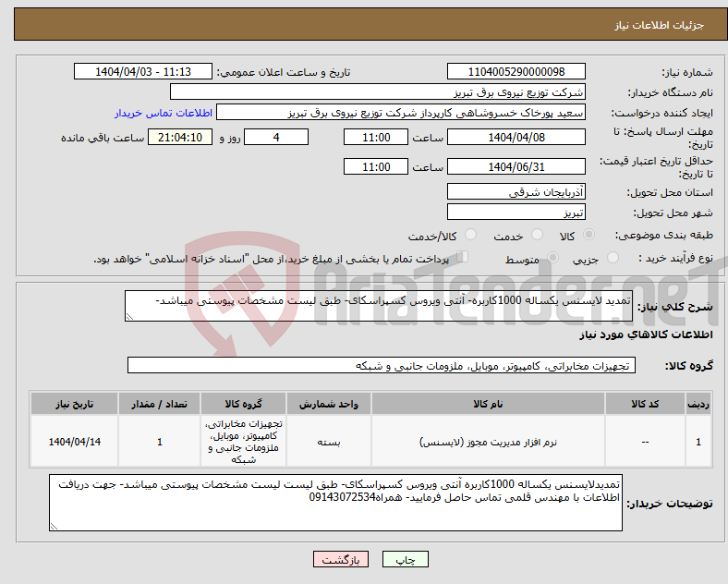Viewport: 728px width, 584px height.
Task: Click the نام کالا column header
Action: click(488, 404)
